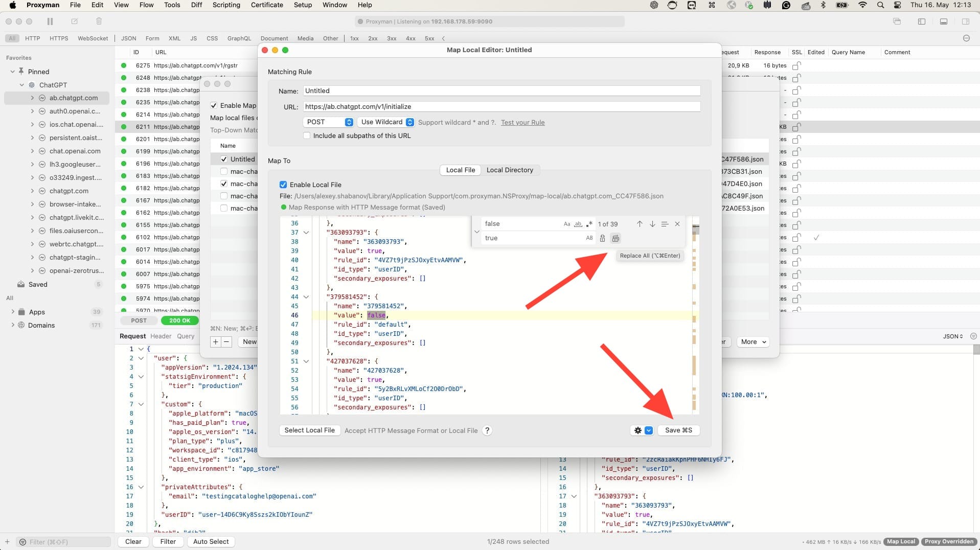Collapse the ChatGPT group in sidebar
This screenshot has height=550, width=980.
click(22, 85)
